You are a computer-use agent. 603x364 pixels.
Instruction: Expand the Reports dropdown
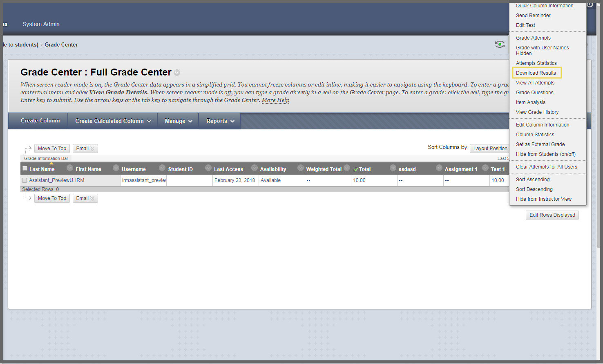220,121
